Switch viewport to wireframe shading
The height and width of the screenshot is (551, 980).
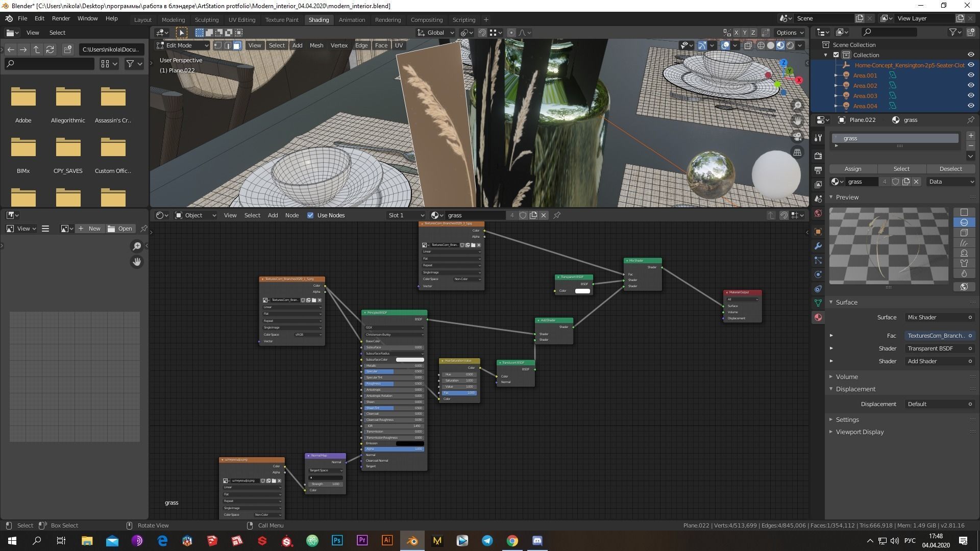click(761, 45)
